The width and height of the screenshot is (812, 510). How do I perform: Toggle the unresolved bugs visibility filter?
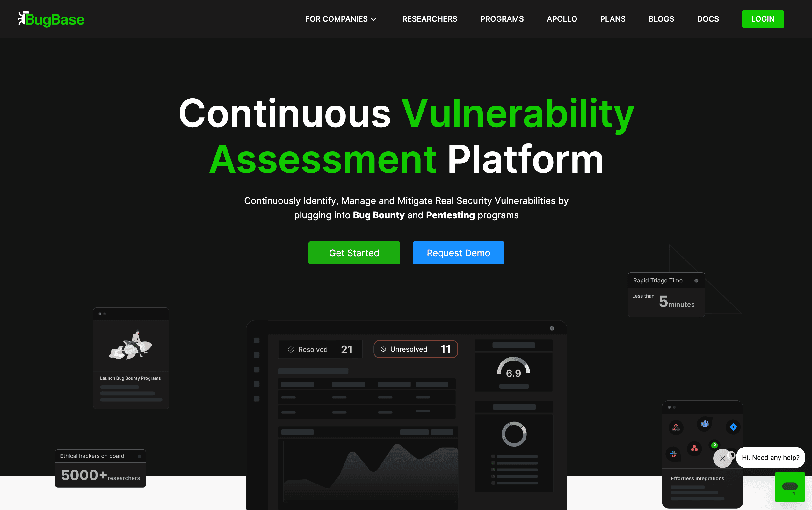pyautogui.click(x=415, y=349)
